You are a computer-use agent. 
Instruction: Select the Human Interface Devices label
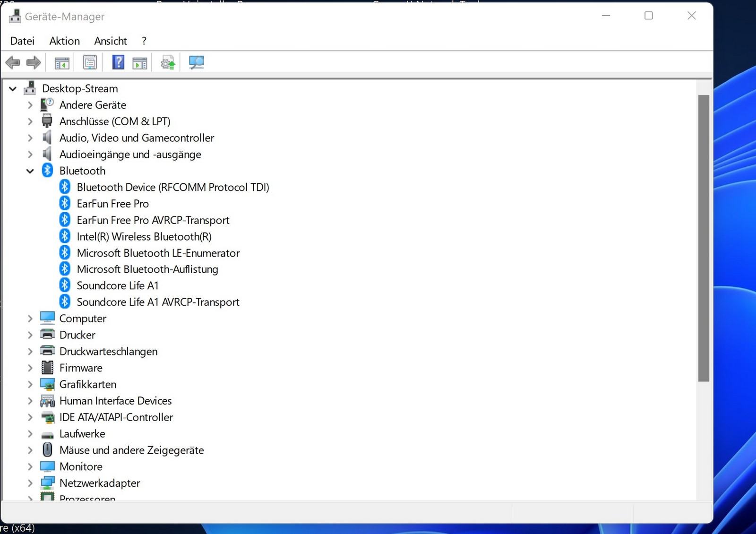tap(115, 401)
